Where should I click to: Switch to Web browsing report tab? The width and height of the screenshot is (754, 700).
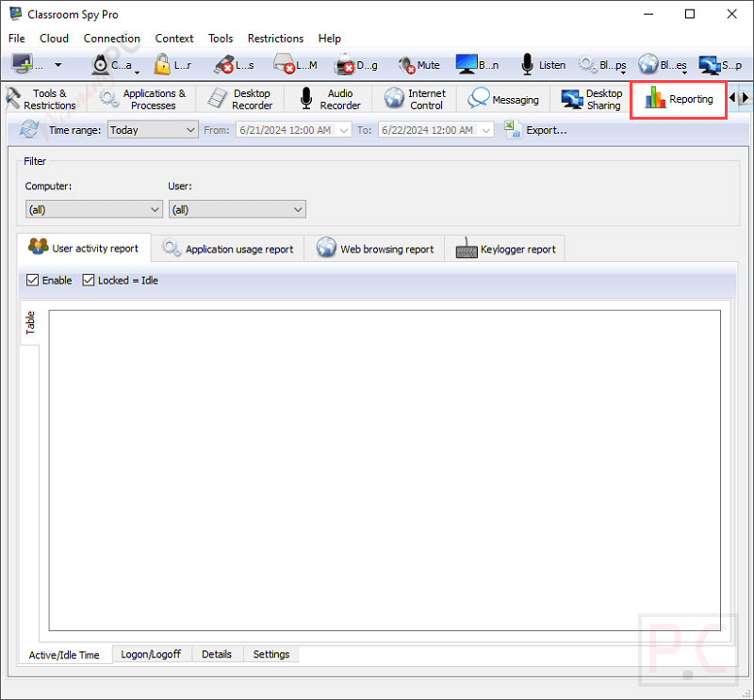pos(374,249)
